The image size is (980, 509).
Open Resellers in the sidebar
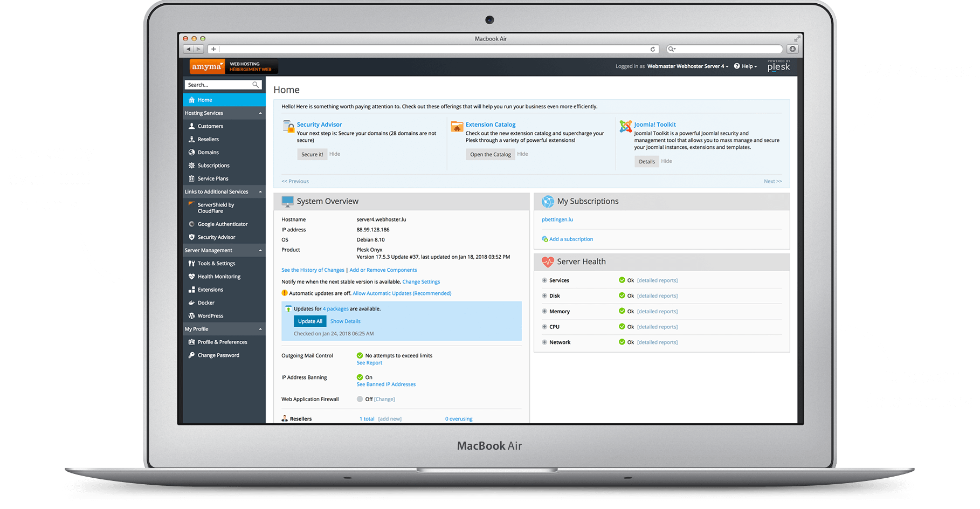pyautogui.click(x=208, y=139)
